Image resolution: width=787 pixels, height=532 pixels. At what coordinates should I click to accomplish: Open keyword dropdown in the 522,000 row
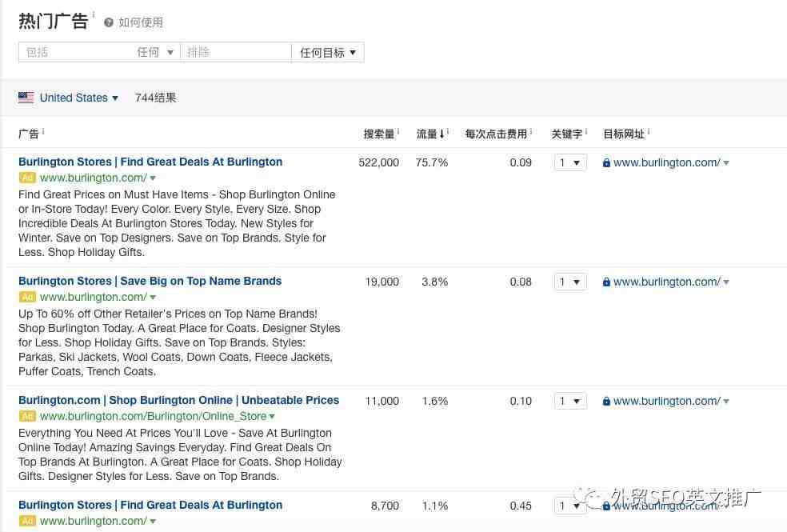coord(570,162)
